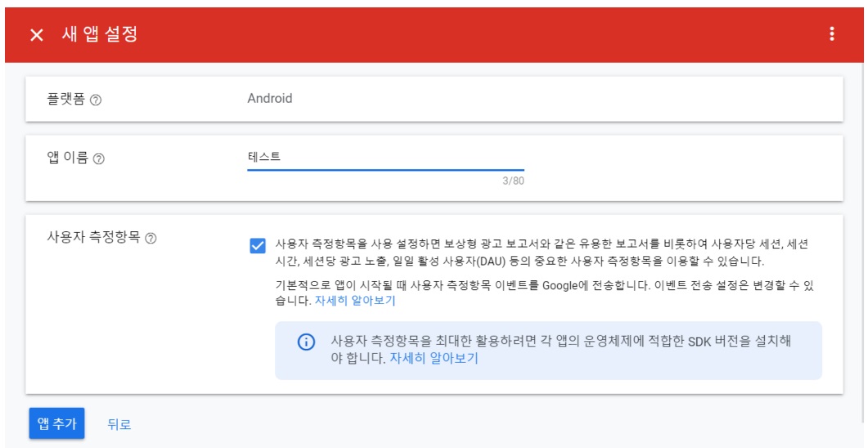Show help for 플랫폼

point(96,100)
